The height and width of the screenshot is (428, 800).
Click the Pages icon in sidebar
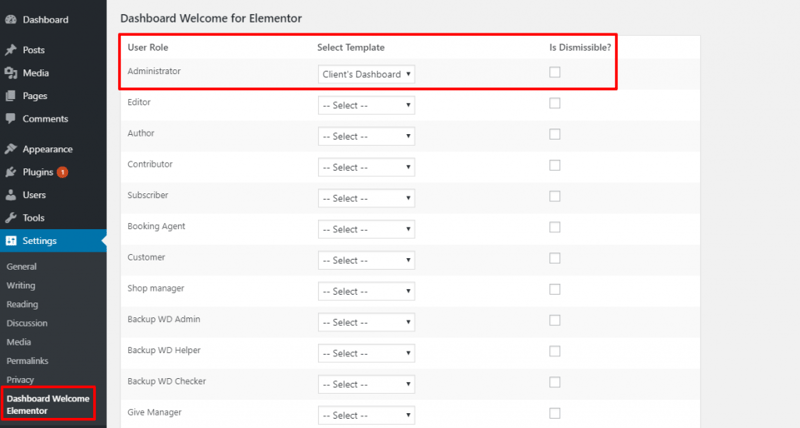pyautogui.click(x=11, y=95)
